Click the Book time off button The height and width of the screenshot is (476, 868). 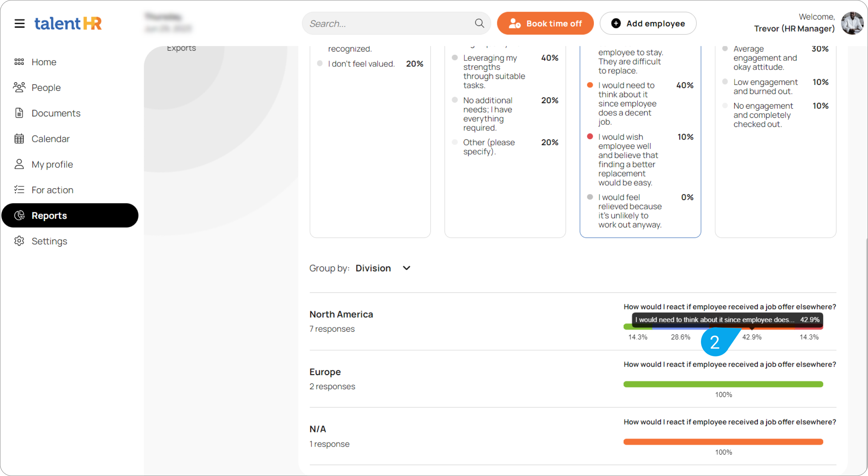[x=545, y=23]
